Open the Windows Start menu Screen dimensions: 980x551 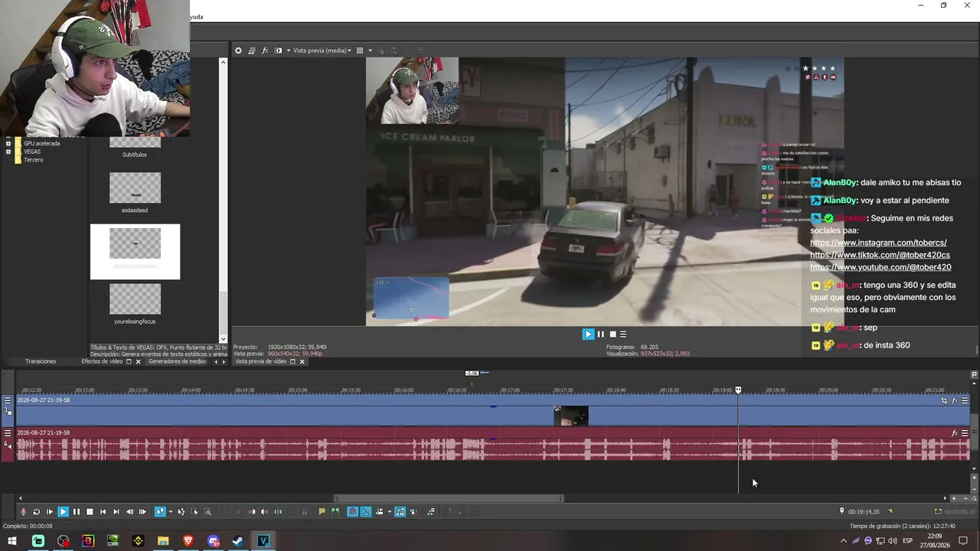(x=12, y=541)
